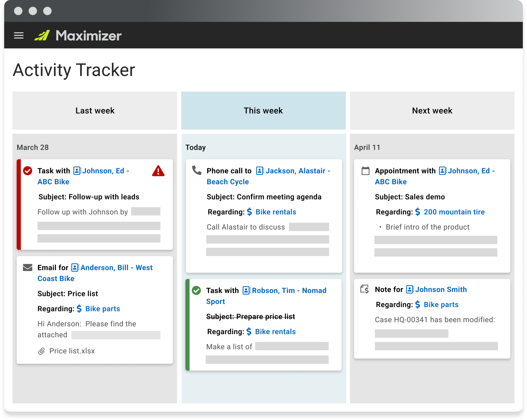Screen dimensions: 527x420
Task: Click dollar icon next to Bike parts in email card
Action: pyautogui.click(x=79, y=309)
